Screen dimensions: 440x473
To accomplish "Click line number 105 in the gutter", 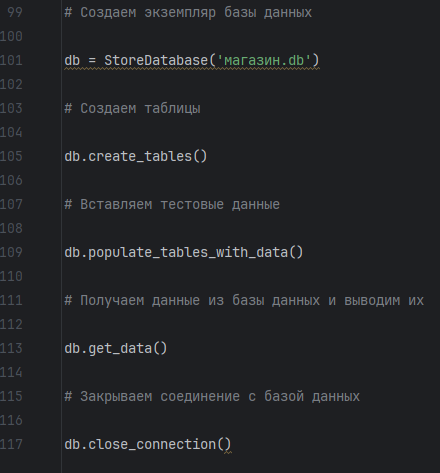I will (x=11, y=156).
